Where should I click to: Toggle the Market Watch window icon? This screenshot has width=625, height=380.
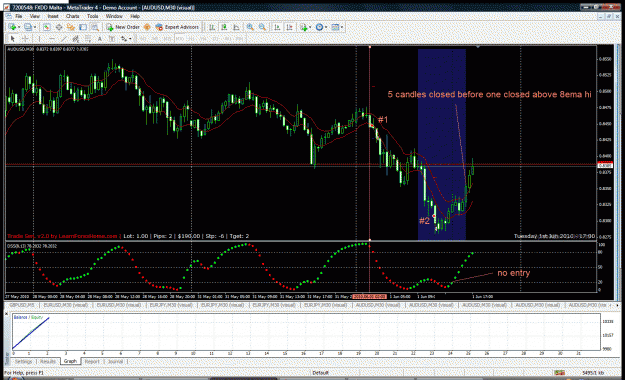(47, 27)
